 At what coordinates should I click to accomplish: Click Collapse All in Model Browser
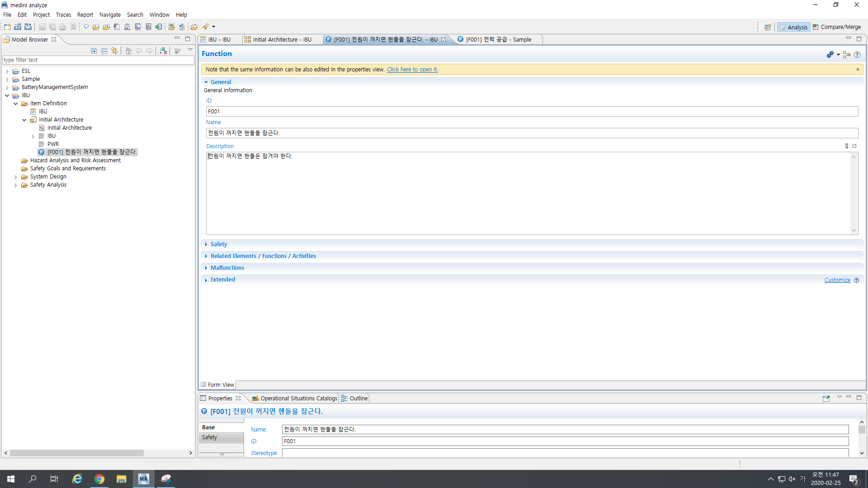click(x=104, y=51)
